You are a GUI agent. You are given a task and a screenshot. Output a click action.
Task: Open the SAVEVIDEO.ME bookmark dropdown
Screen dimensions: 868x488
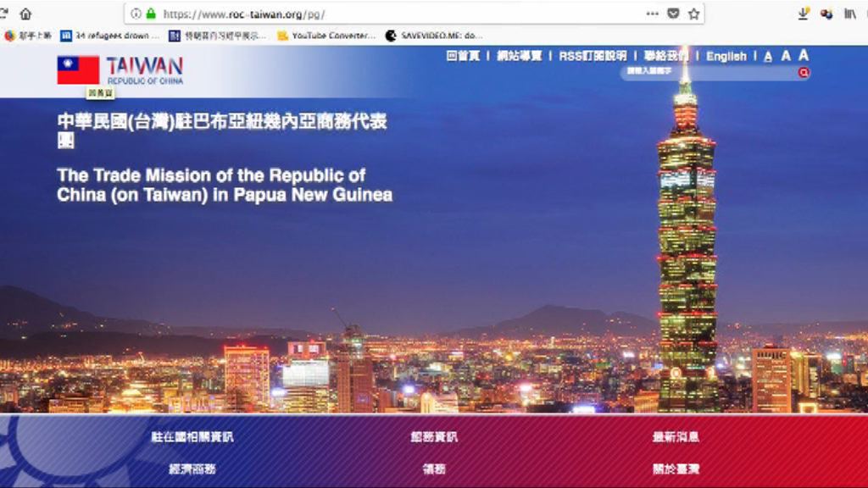434,36
